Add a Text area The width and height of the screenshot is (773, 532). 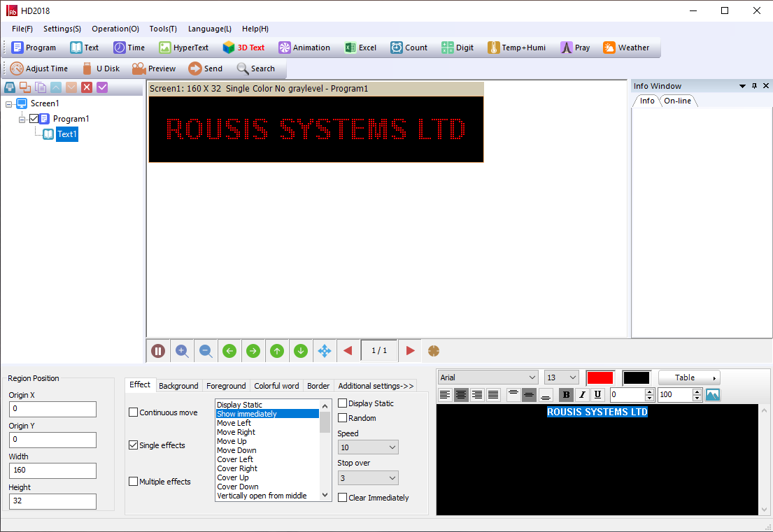point(85,48)
